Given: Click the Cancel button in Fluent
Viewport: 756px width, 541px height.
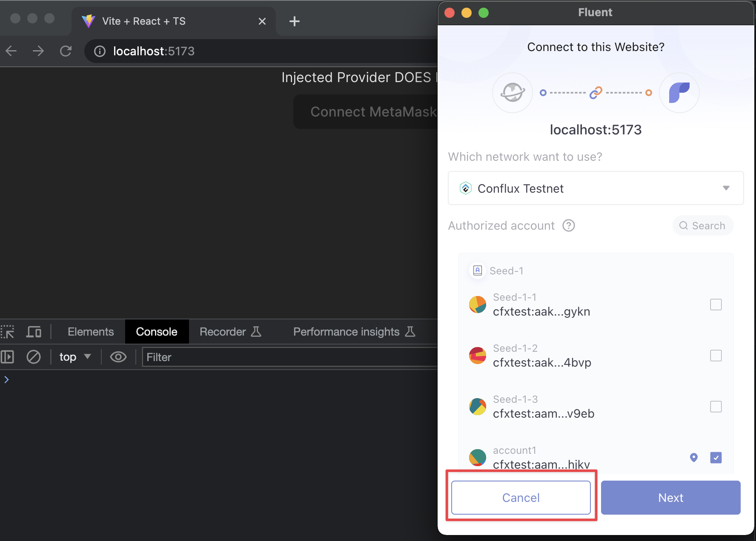Looking at the screenshot, I should 521,498.
